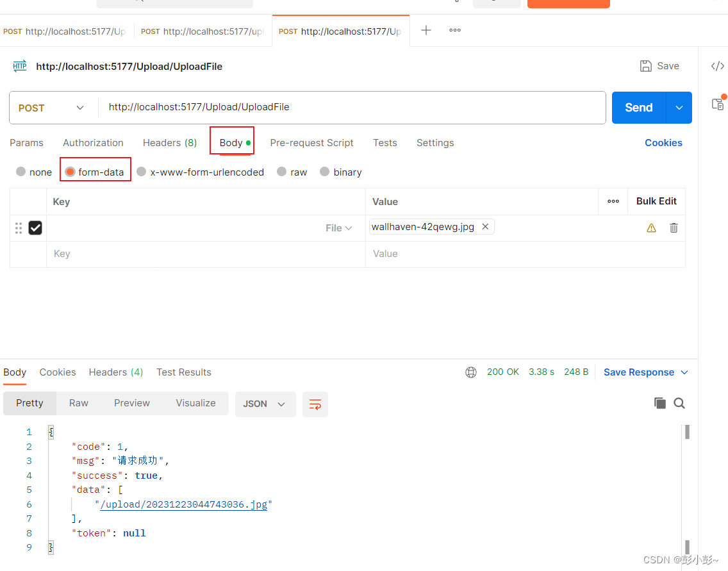728x571 pixels.
Task: Open the request Settings tab
Action: 435,143
